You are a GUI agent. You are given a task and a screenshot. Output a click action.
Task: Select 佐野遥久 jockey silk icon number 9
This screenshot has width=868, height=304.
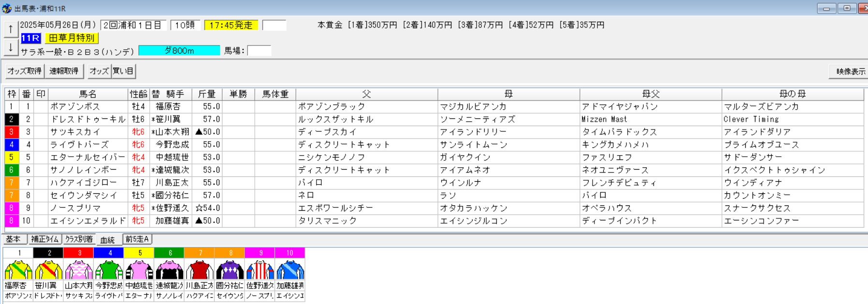260,270
